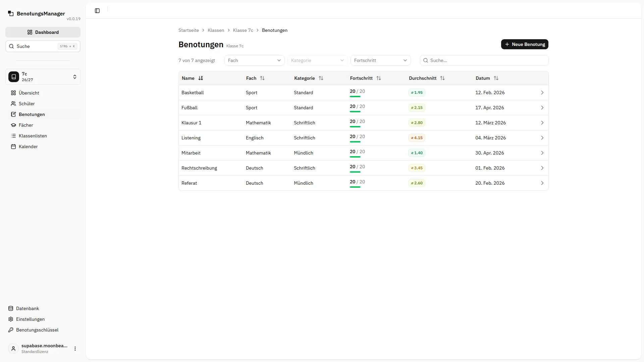Screen dimensions: 644x362
Task: Open the Kategorie filter dropdown
Action: (x=317, y=60)
